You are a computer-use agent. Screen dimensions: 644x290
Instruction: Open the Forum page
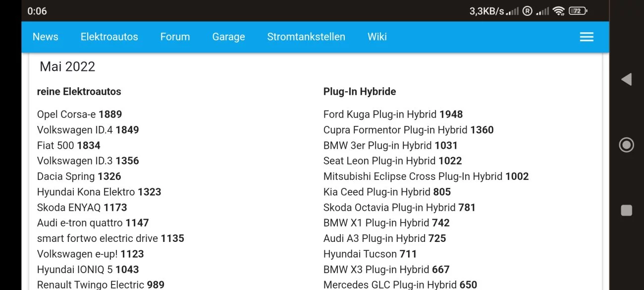tap(175, 37)
